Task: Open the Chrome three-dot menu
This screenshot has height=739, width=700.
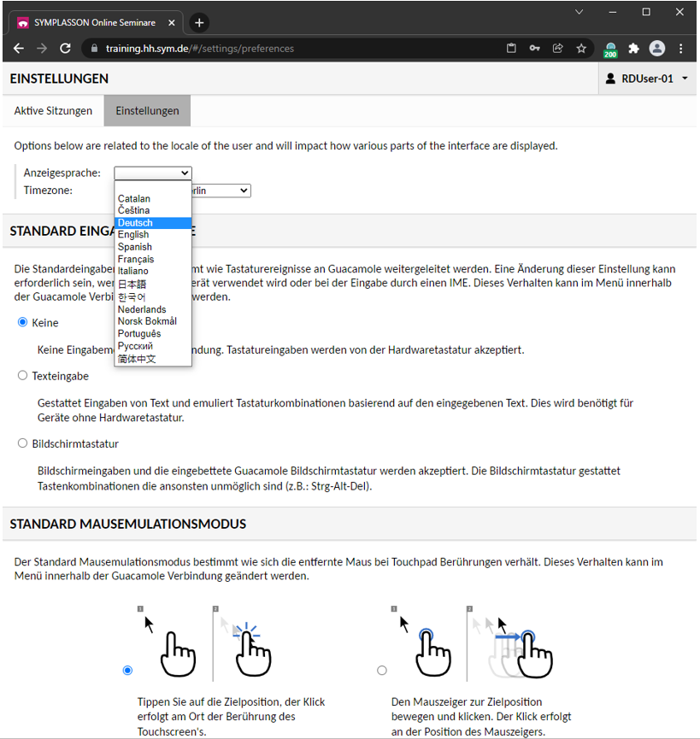Action: click(x=680, y=48)
